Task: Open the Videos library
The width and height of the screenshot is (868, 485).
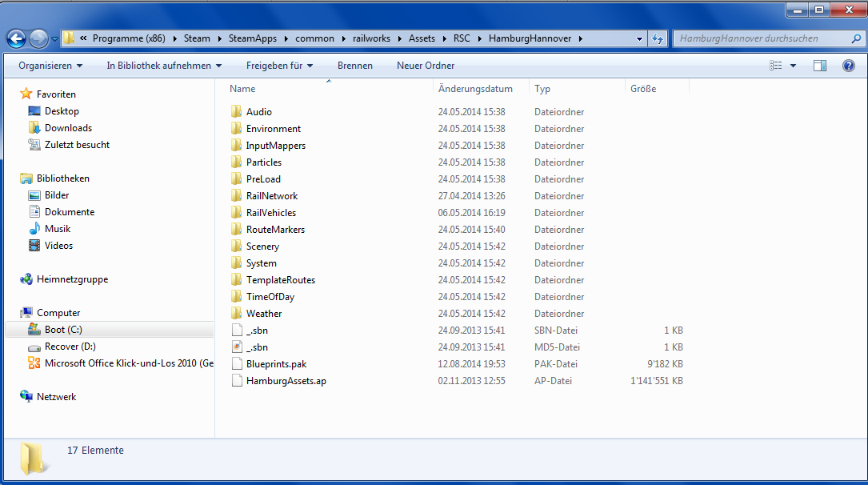Action: tap(58, 245)
